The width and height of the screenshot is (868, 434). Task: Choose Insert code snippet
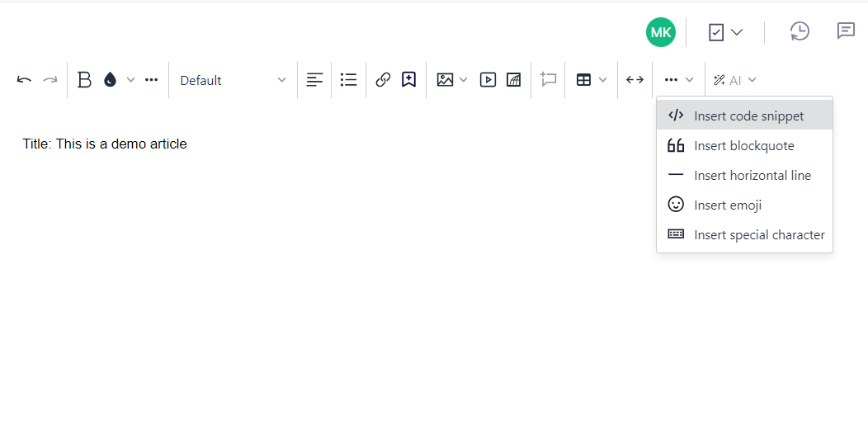744,116
